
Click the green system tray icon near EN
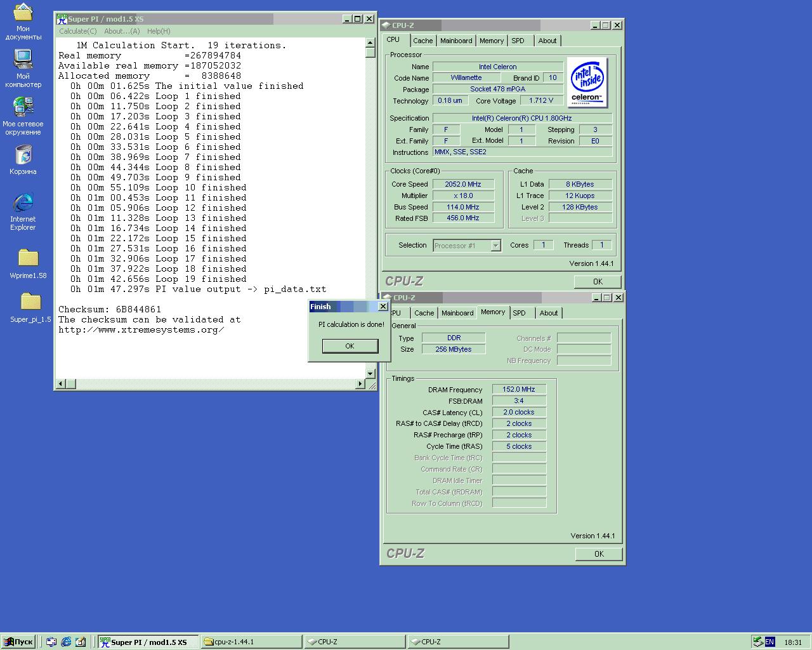click(x=757, y=642)
